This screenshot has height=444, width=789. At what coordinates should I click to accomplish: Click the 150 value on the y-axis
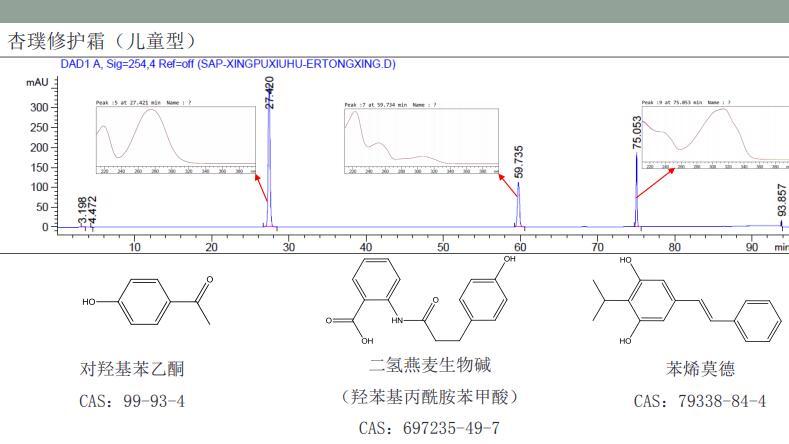tap(39, 167)
